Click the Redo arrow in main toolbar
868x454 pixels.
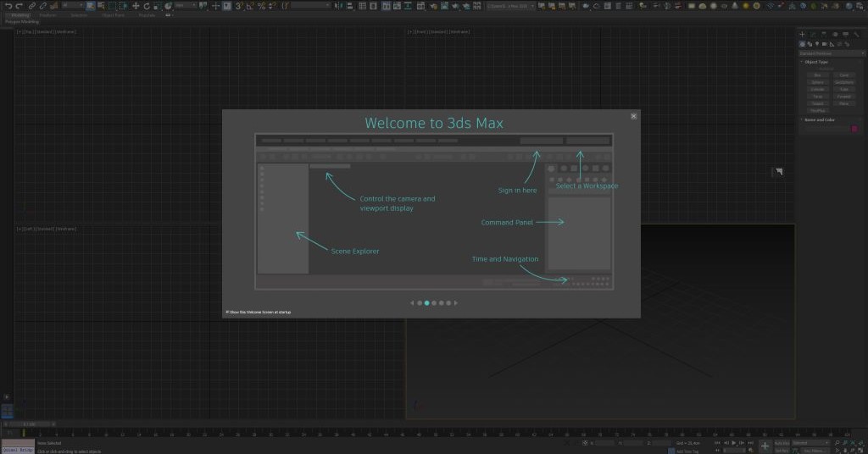19,6
